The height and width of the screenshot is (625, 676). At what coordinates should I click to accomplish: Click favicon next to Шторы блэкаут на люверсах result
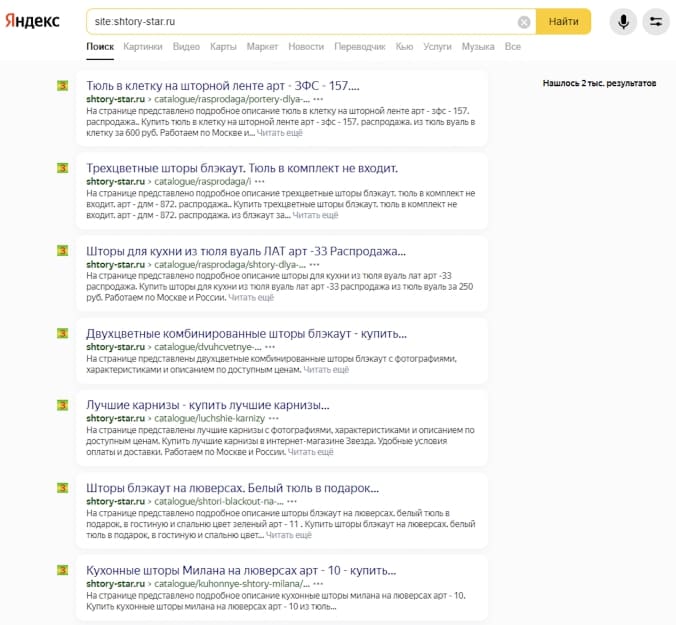pyautogui.click(x=63, y=488)
